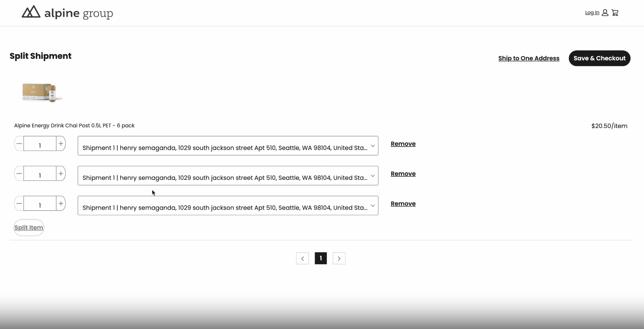Viewport: 644px width, 329px height.
Task: Go to next page arrow
Action: pos(339,258)
